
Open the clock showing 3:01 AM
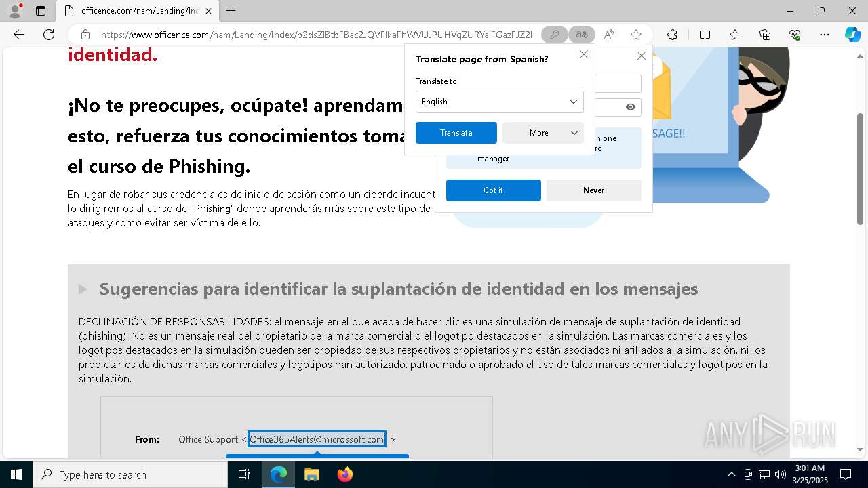(810, 474)
